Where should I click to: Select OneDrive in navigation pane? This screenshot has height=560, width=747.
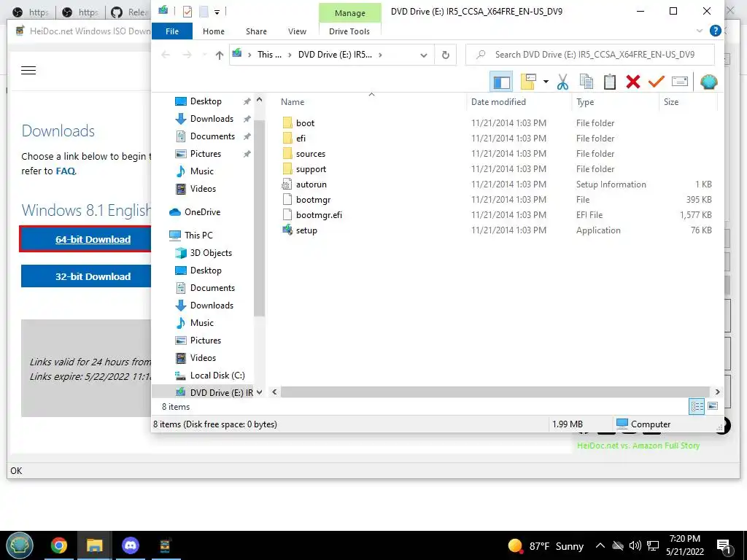(202, 212)
